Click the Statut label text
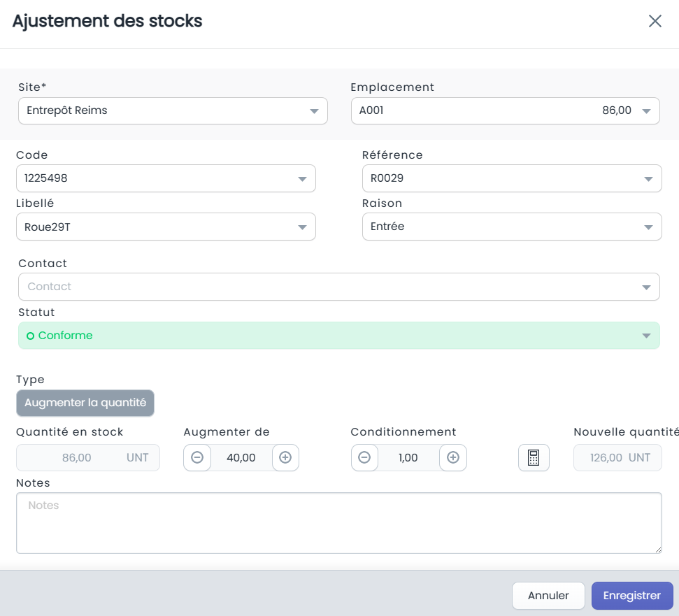Viewport: 679px width, 616px height. coord(36,313)
